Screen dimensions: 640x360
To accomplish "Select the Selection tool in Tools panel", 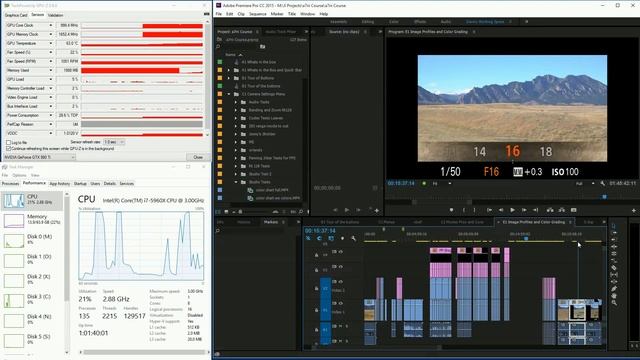I will click(x=614, y=226).
